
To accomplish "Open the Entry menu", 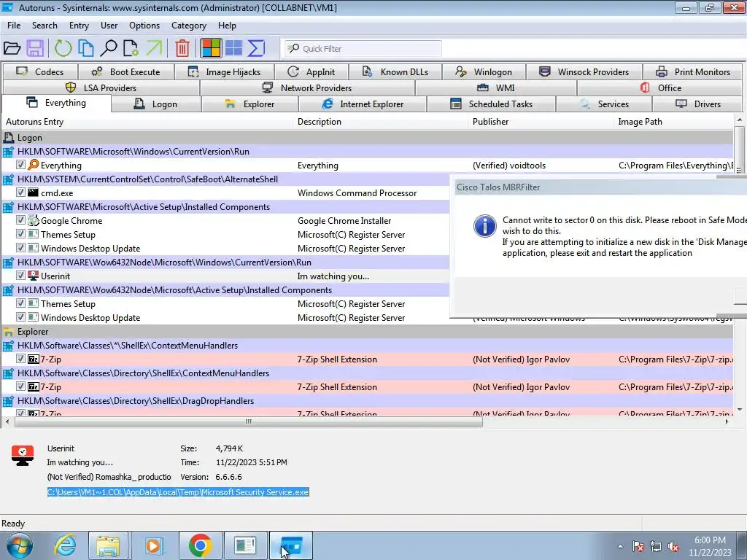I will (x=79, y=26).
